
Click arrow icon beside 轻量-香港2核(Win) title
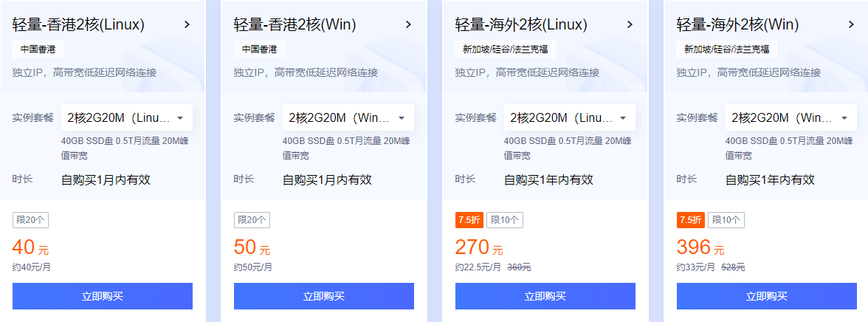coord(409,24)
